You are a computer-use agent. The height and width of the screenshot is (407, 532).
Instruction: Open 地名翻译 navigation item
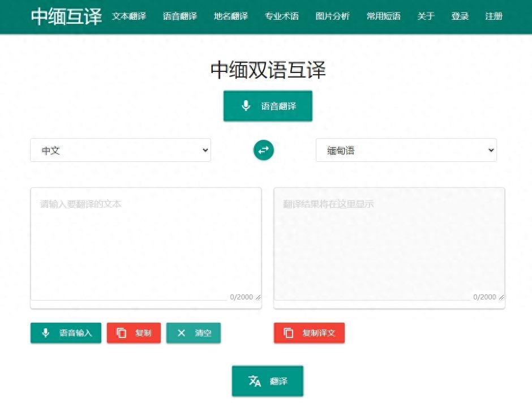tap(231, 16)
